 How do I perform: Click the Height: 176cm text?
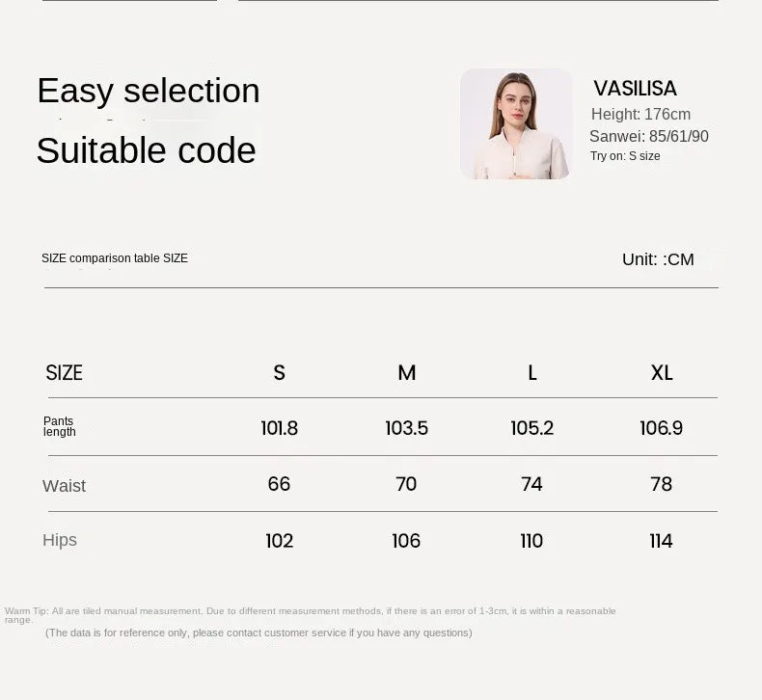pyautogui.click(x=640, y=115)
